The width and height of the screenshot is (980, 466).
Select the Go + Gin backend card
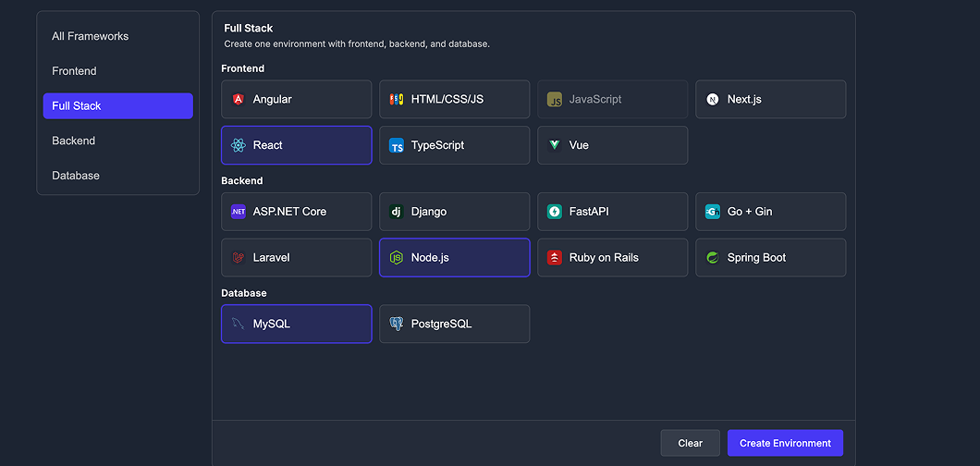coord(771,212)
